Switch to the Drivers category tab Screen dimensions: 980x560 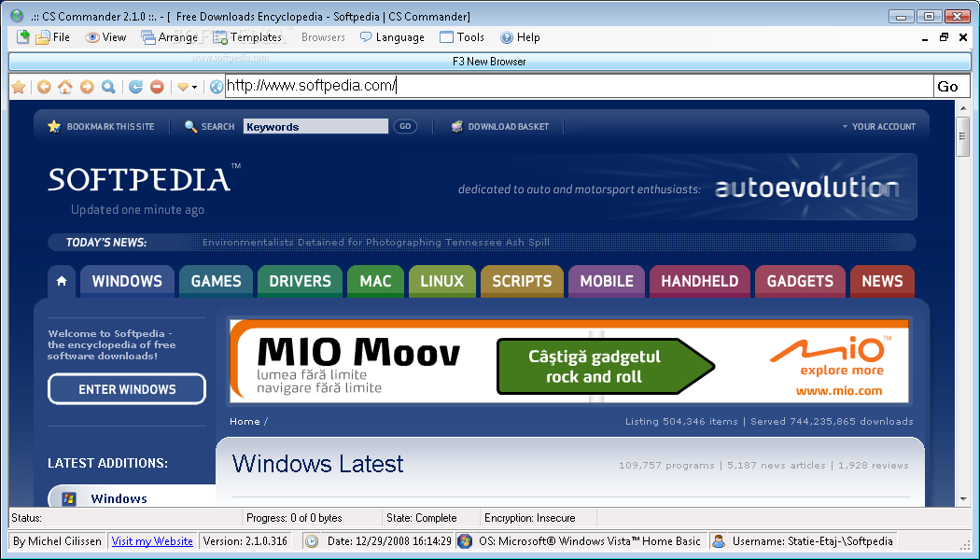[x=300, y=281]
